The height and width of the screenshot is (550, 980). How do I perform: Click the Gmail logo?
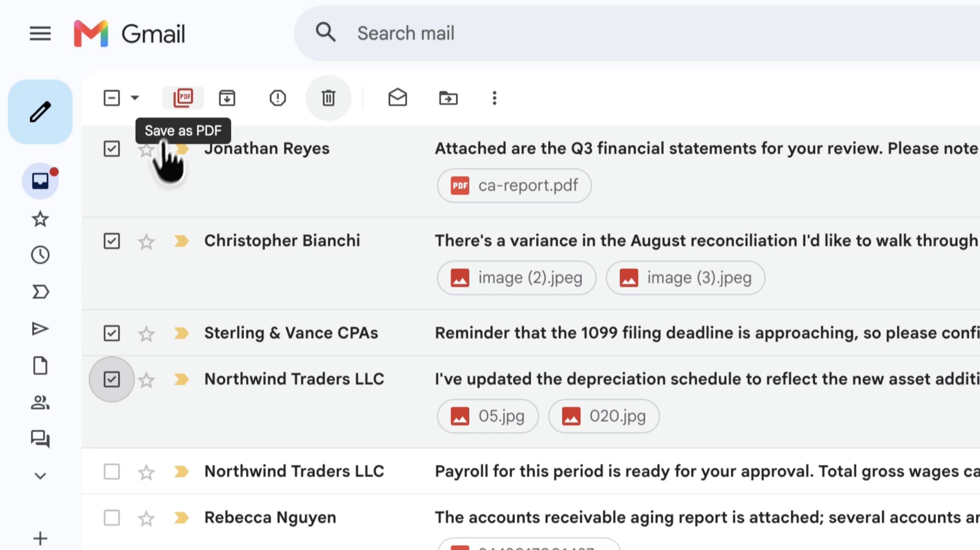(x=130, y=33)
